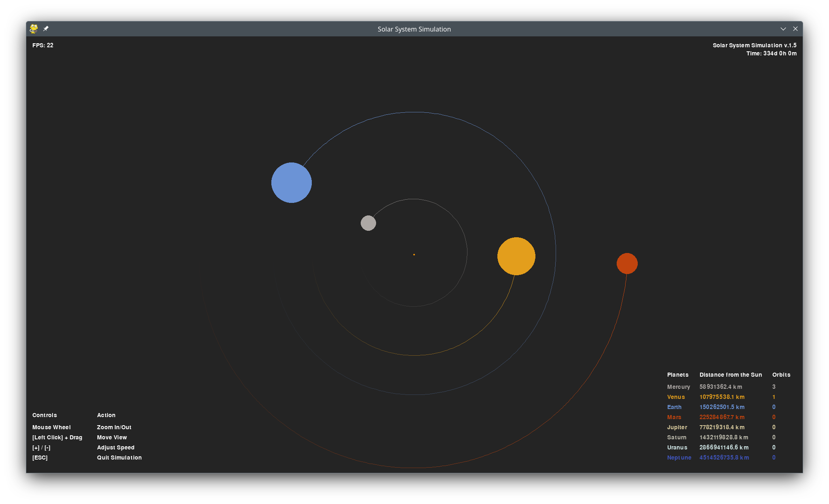Click the simulation Time readout
Viewport: 829px width, 504px height.
(771, 53)
